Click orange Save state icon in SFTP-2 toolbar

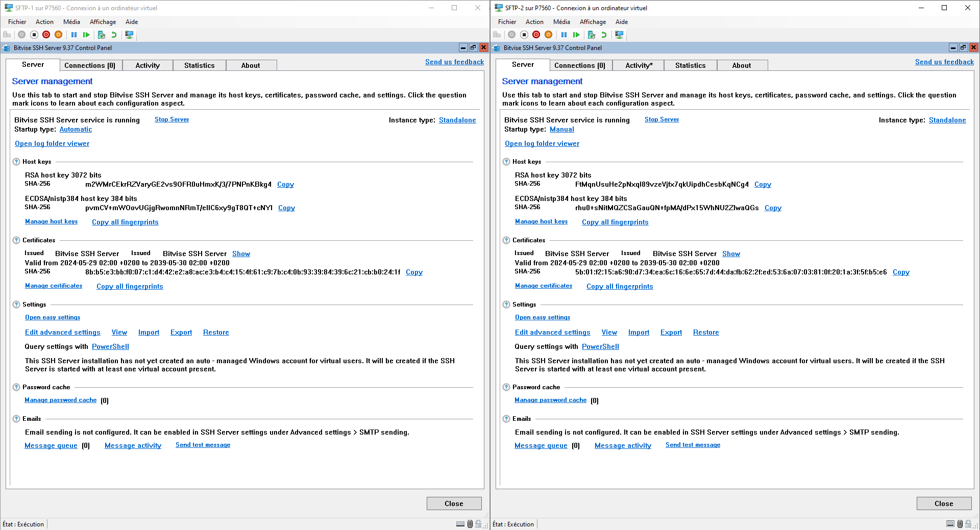549,35
